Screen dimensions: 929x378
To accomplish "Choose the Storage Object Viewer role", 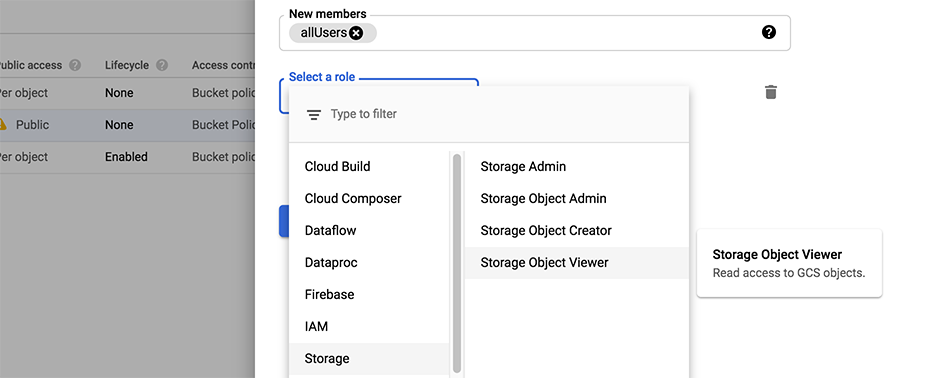I will [576, 262].
